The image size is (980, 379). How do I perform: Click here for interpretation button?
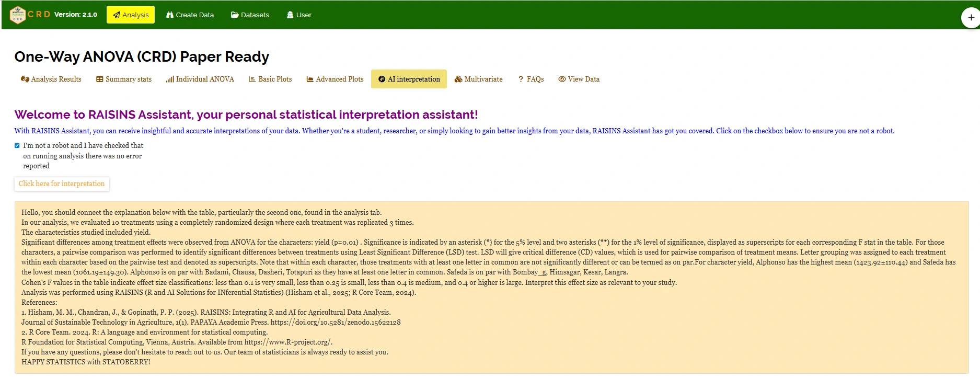pyautogui.click(x=62, y=184)
